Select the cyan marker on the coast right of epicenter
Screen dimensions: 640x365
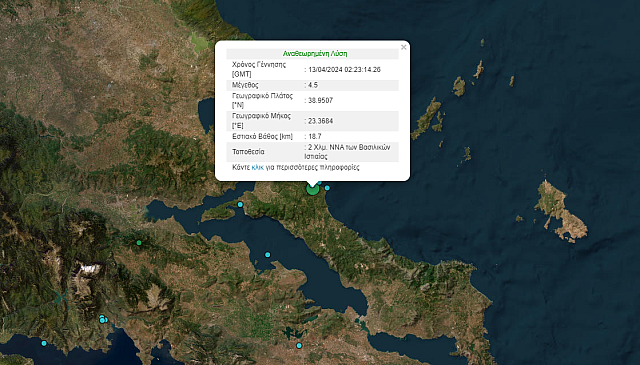click(327, 188)
